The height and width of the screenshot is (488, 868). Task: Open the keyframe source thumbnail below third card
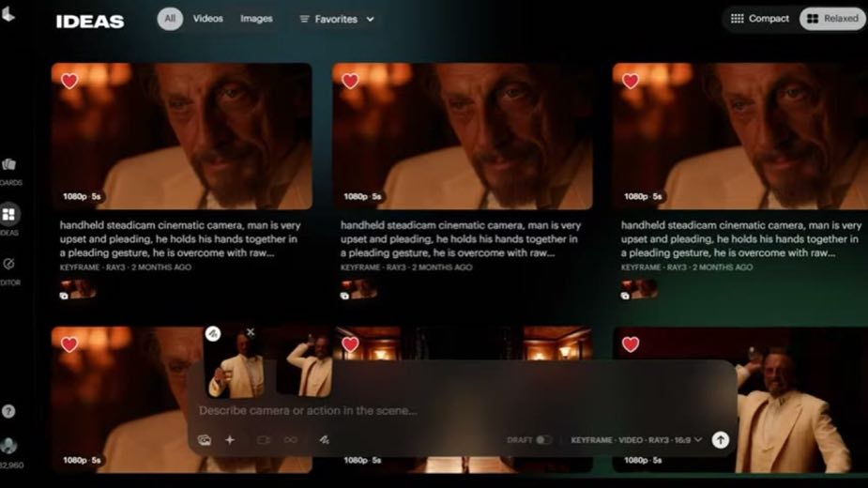pos(639,290)
